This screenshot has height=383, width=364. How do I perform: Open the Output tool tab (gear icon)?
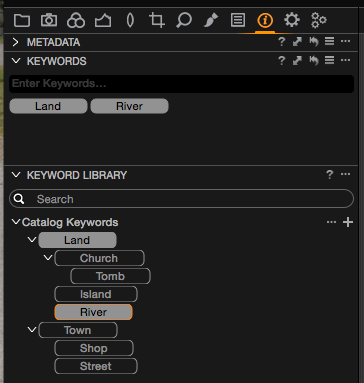pyautogui.click(x=292, y=20)
